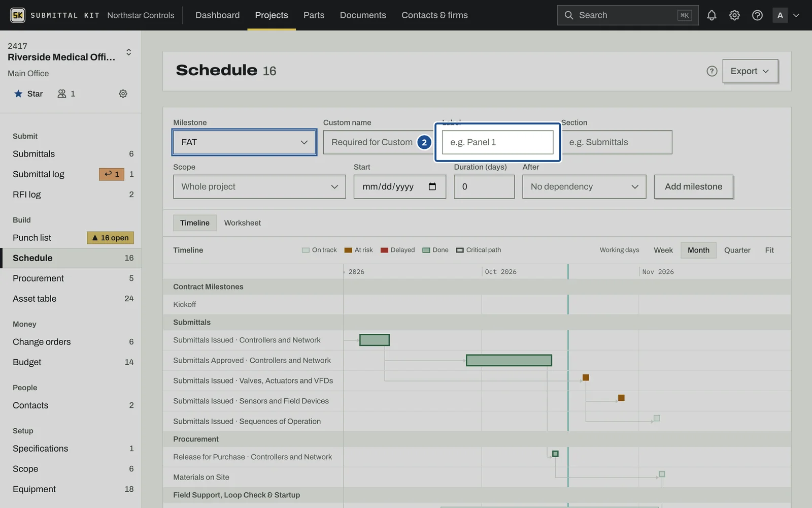Click Release for Purchase milestone marker

point(555,454)
